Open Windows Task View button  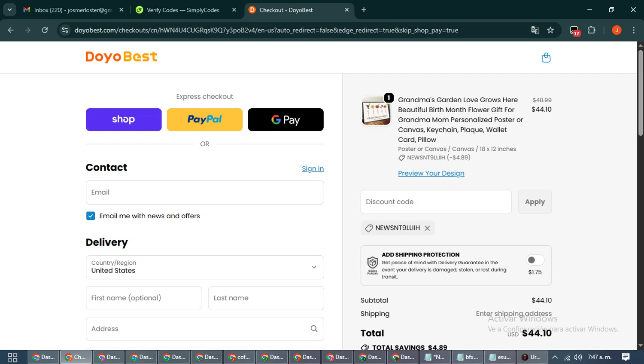point(12,357)
